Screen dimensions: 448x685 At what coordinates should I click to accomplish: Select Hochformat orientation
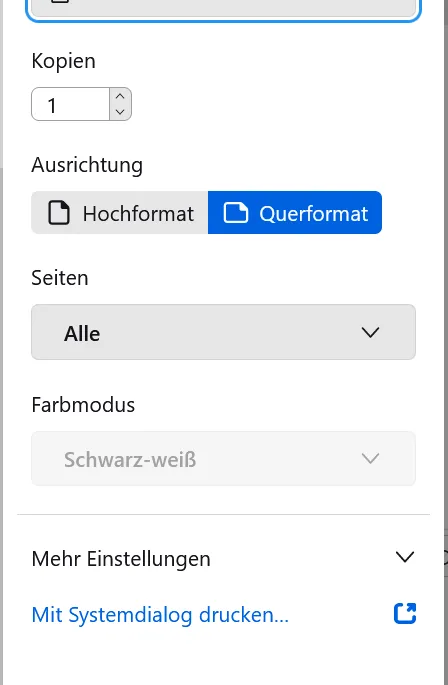pos(120,213)
